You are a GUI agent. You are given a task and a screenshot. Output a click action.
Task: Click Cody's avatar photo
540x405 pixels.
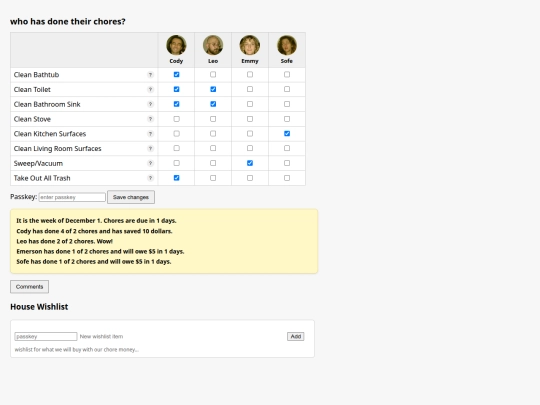[176, 45]
